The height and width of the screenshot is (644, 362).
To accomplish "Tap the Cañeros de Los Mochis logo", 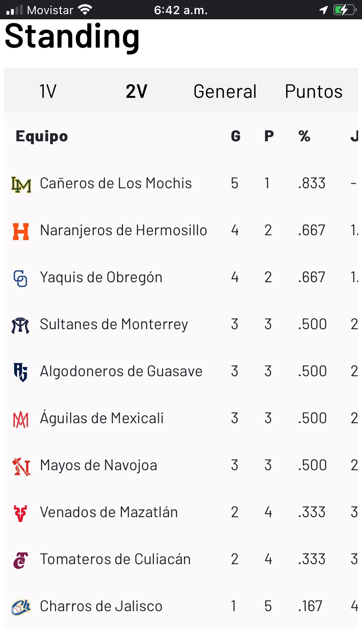I will coord(21,184).
